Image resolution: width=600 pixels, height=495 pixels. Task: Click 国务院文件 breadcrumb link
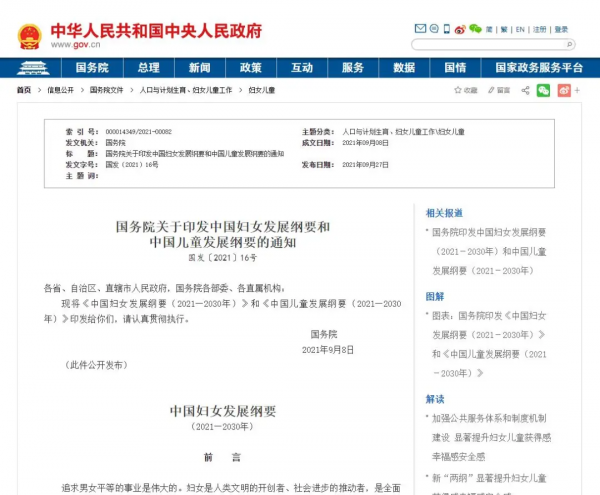tap(106, 90)
